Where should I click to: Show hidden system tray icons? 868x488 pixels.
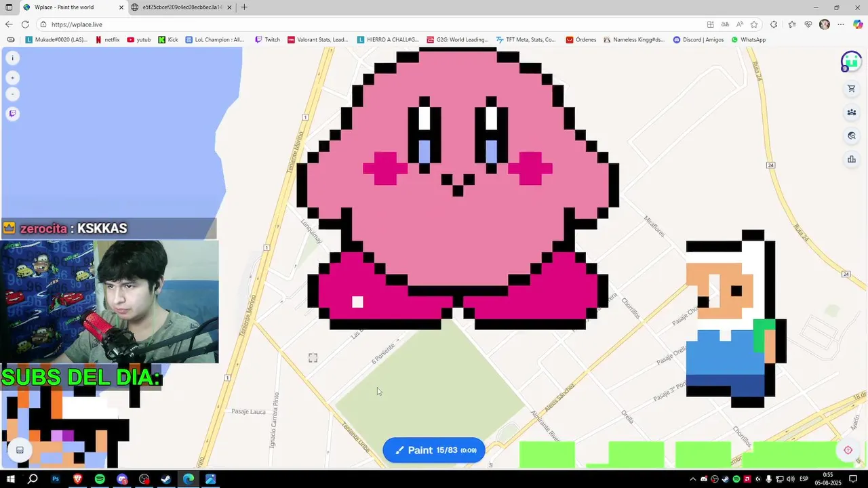pos(692,479)
